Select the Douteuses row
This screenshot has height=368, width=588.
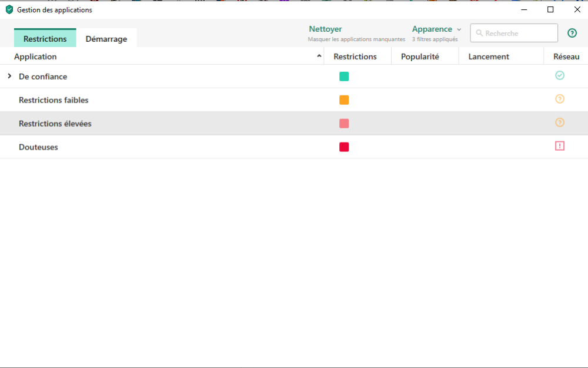(x=294, y=147)
